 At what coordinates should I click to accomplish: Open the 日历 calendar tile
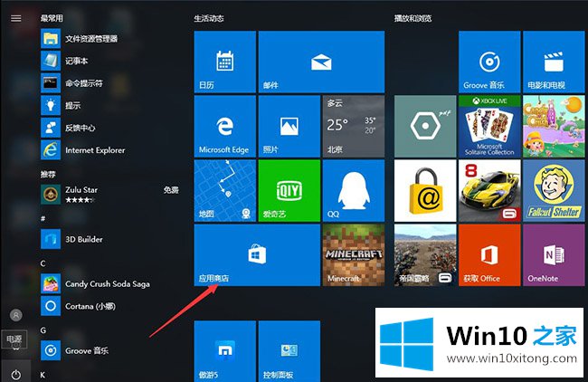pyautogui.click(x=225, y=62)
